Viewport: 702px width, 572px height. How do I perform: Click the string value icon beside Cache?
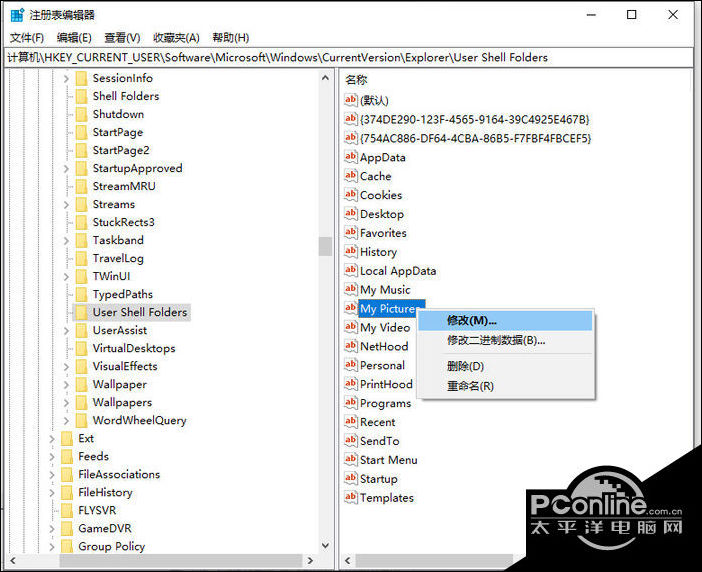[x=351, y=176]
